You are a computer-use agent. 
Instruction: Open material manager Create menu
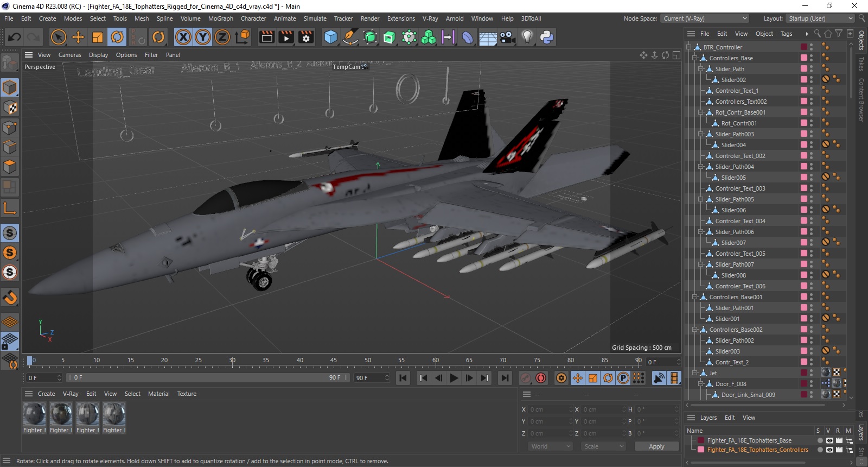point(46,394)
